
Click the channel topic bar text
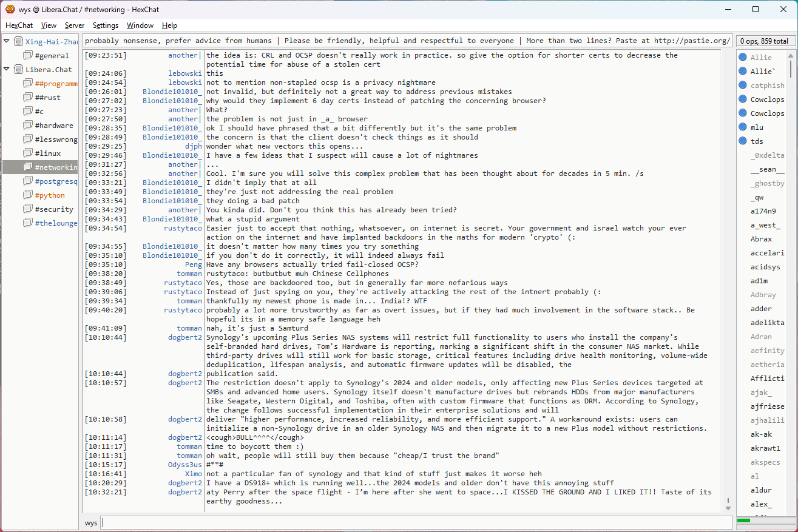[407, 41]
